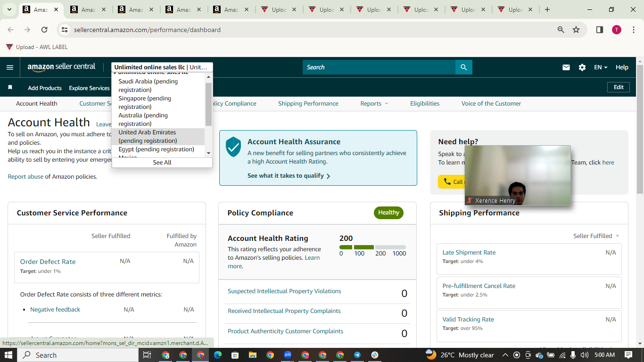Click Explore Services in the navigation bar

[x=89, y=88]
